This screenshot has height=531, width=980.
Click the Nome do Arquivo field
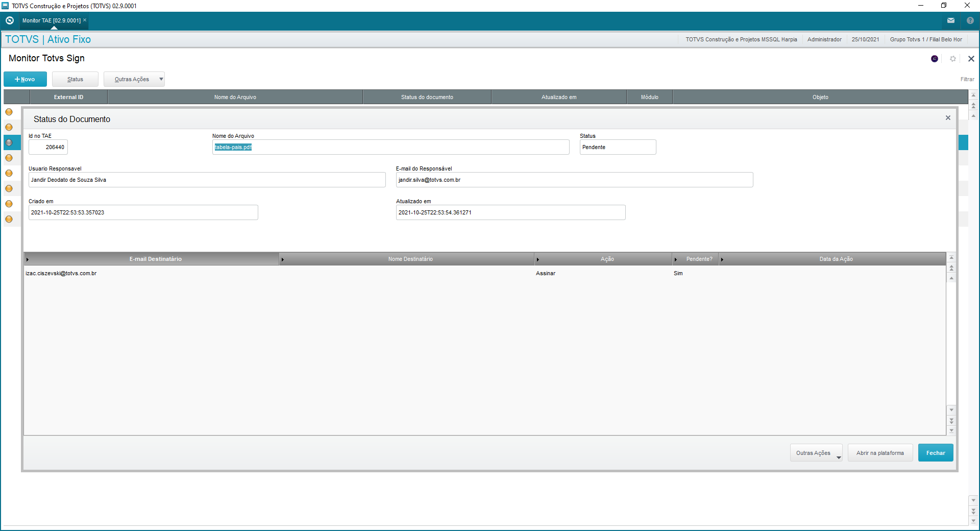coord(390,147)
